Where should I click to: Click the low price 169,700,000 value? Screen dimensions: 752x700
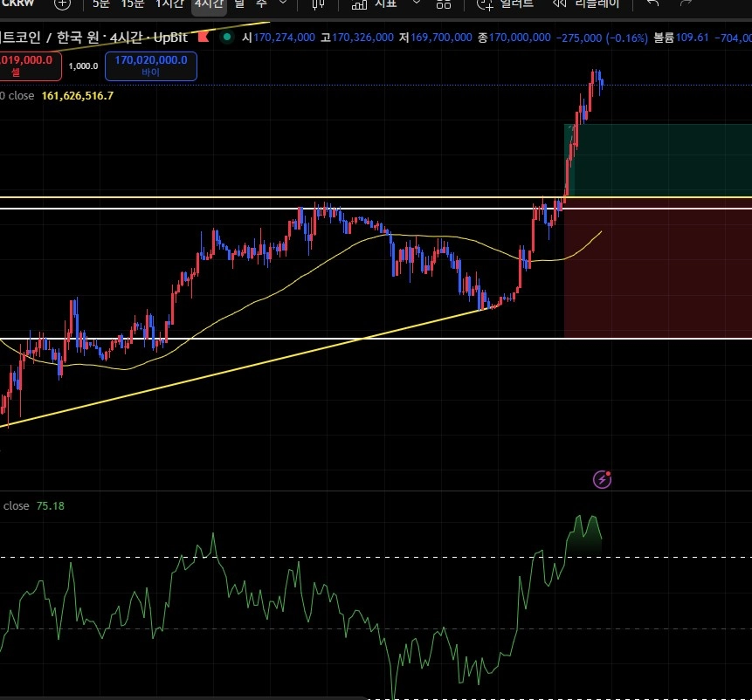441,38
